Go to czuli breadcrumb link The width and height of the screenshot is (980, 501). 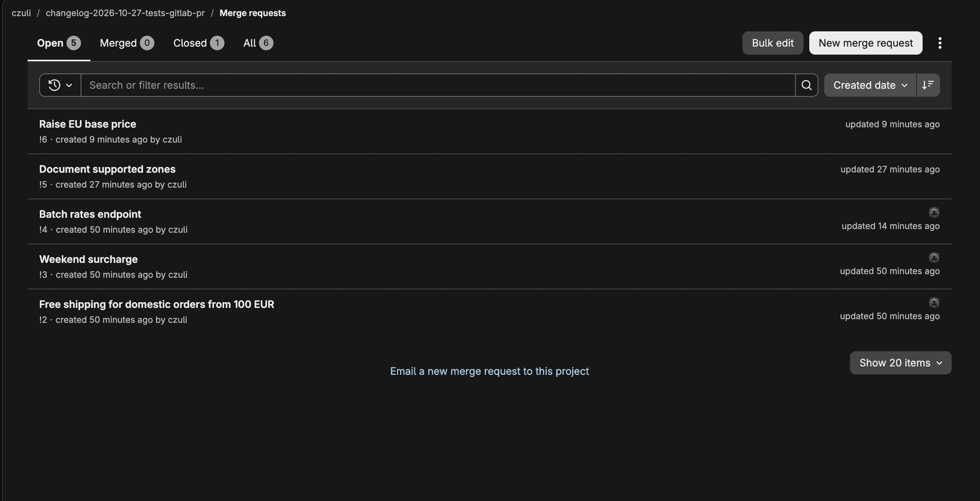coord(21,13)
